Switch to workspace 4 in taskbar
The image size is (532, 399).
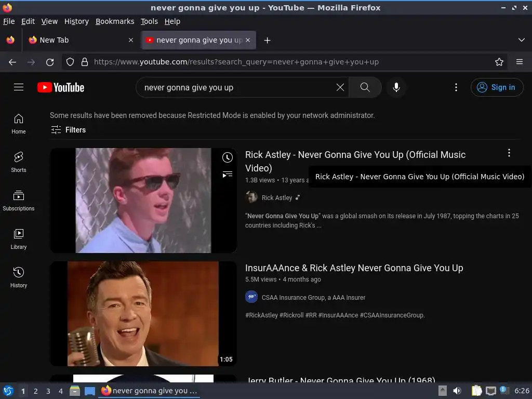tap(61, 391)
